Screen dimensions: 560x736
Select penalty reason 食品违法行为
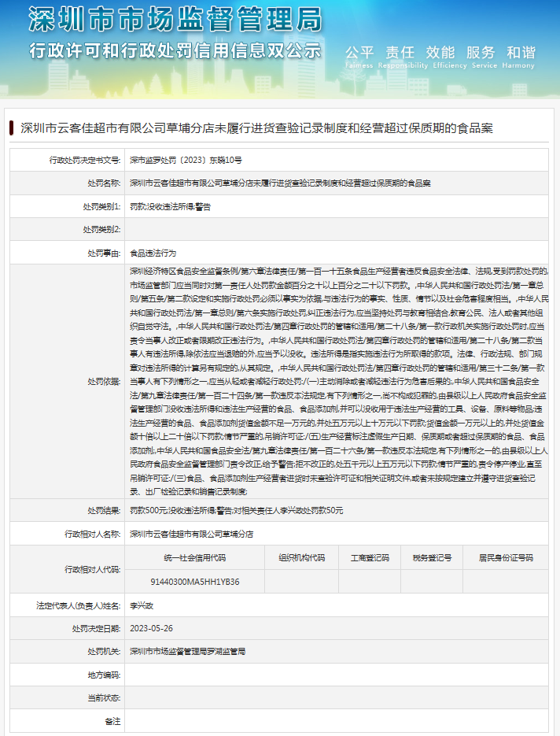click(153, 253)
